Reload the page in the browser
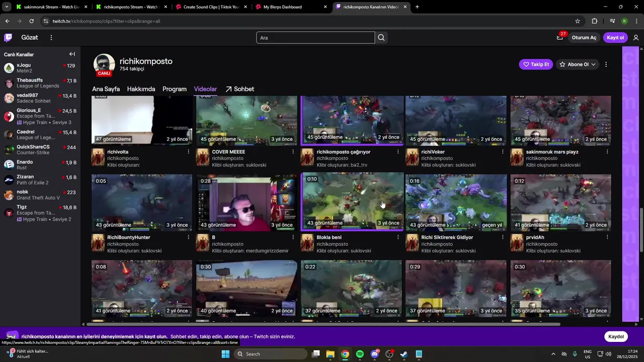The image size is (644, 362). [x=31, y=21]
